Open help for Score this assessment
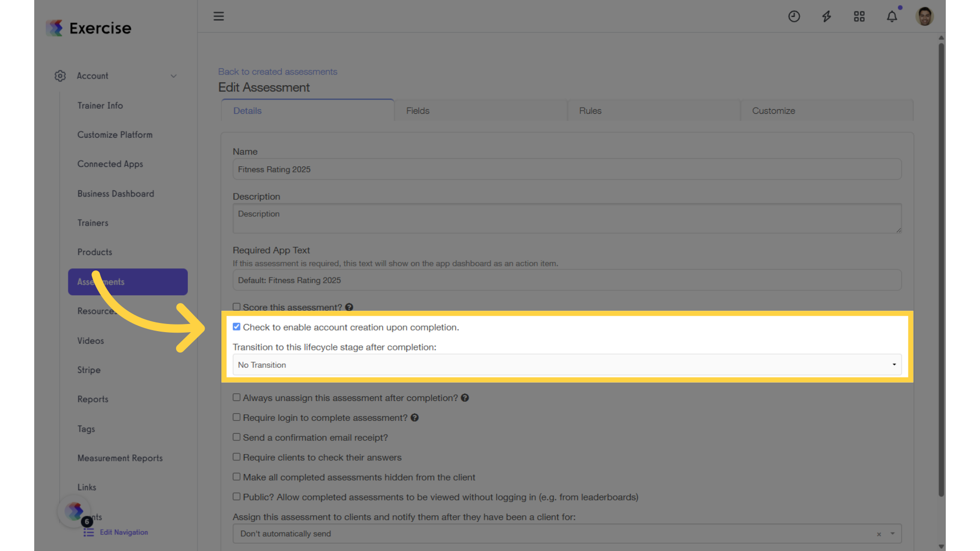Screen dimensions: 980x551 coord(349,307)
